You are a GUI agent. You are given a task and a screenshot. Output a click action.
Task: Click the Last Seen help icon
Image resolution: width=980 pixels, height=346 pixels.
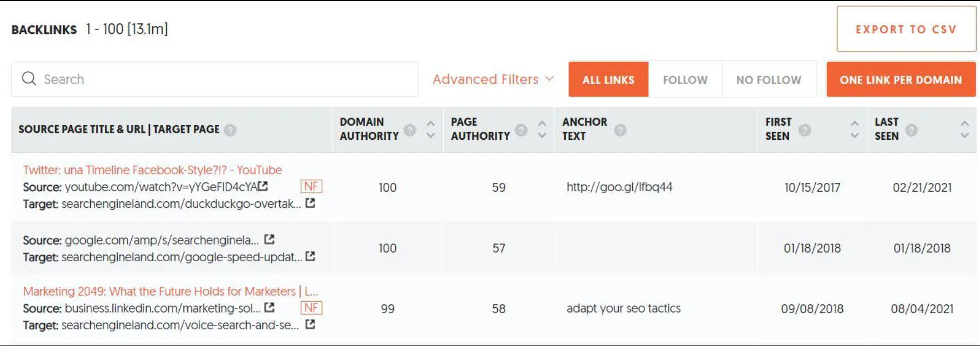pyautogui.click(x=912, y=130)
